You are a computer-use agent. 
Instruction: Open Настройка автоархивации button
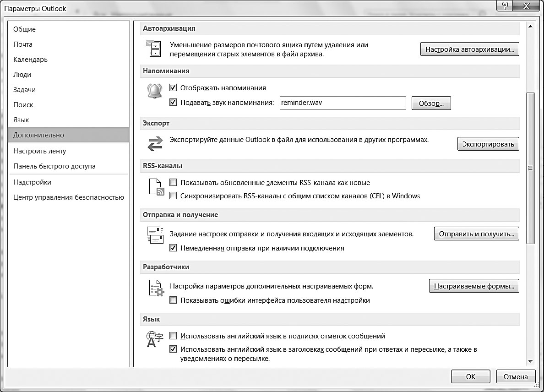470,49
